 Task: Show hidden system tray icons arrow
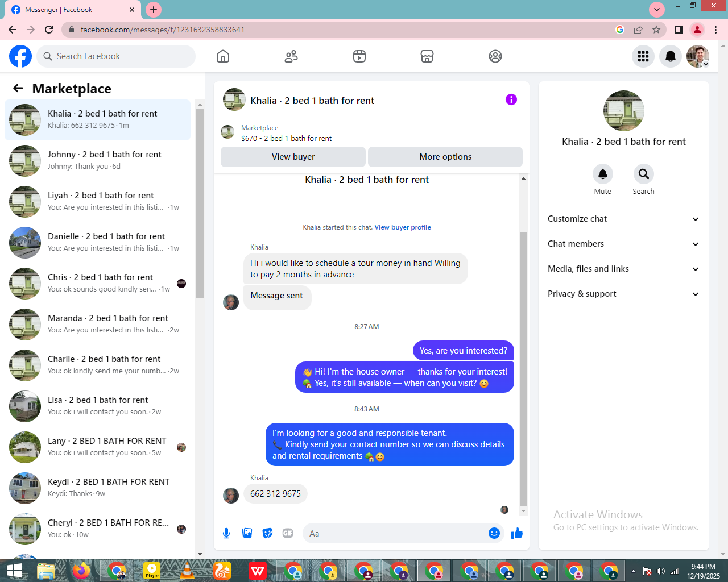[633, 571]
